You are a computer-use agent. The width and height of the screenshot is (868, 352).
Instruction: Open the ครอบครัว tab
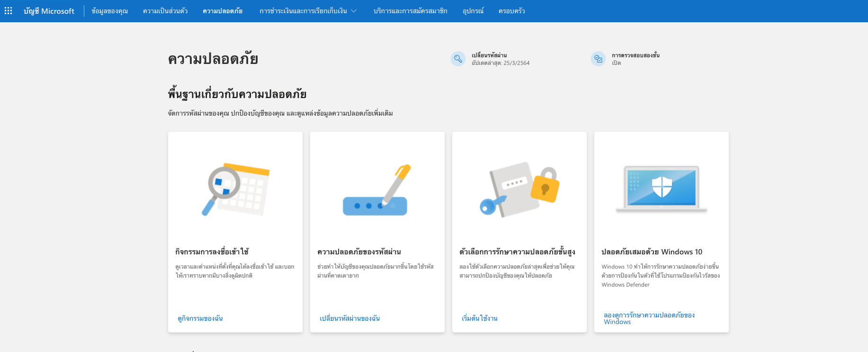point(512,11)
